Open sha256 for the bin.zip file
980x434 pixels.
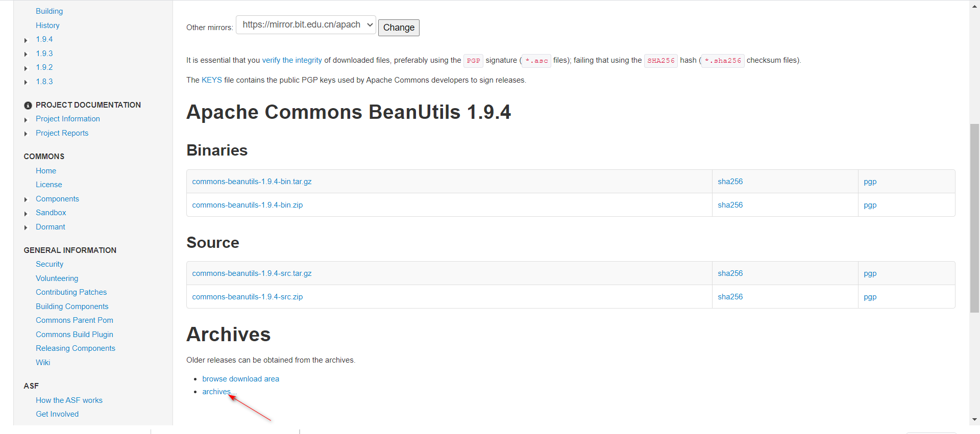pos(730,205)
